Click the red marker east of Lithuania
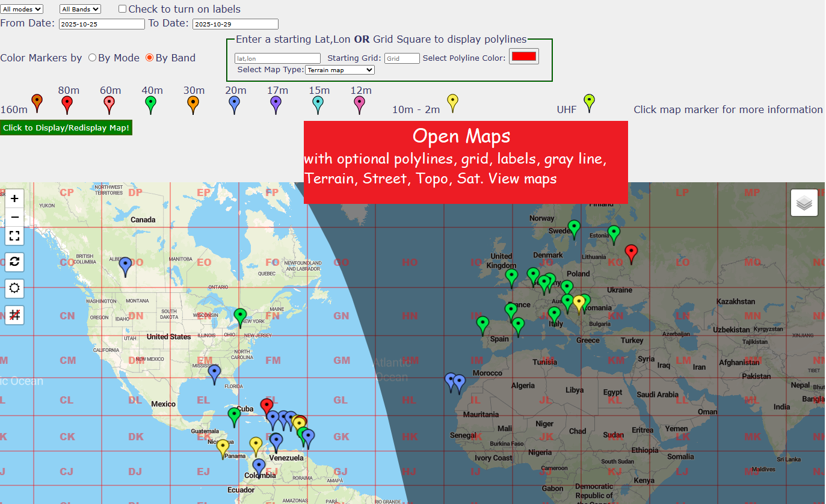The height and width of the screenshot is (504, 826). (631, 253)
